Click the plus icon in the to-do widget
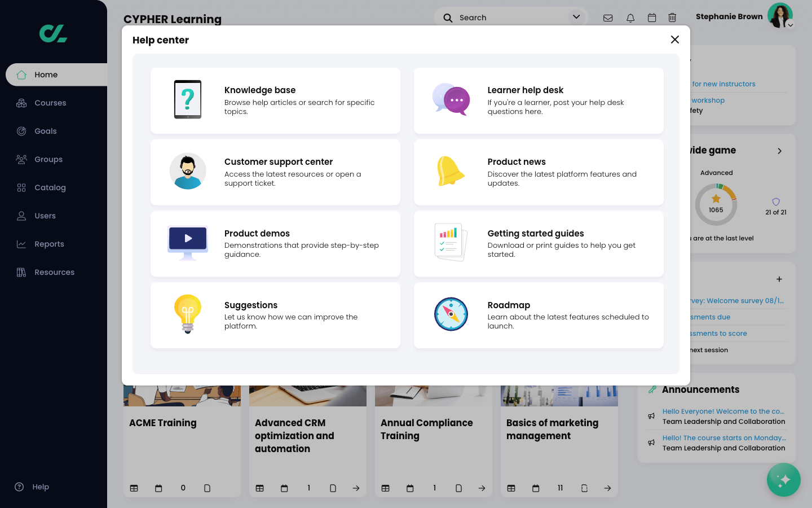The width and height of the screenshot is (812, 508). pos(779,279)
